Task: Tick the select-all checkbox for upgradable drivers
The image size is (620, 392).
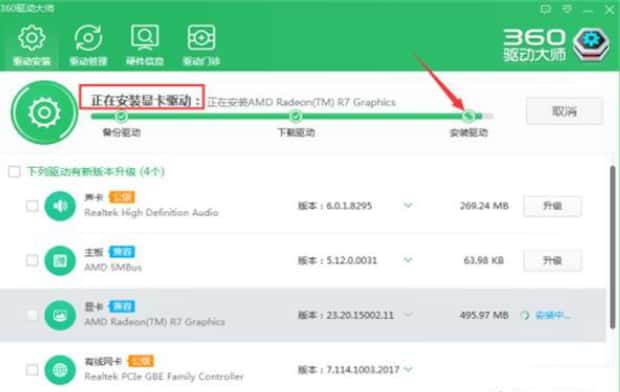Action: click(14, 172)
